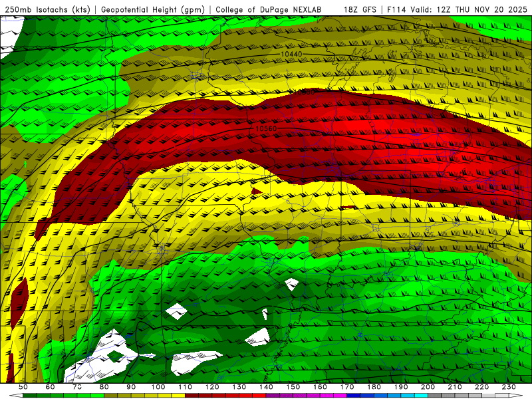The width and height of the screenshot is (532, 399).
Task: Click the right arrow end of color bar
Action: click(516, 396)
